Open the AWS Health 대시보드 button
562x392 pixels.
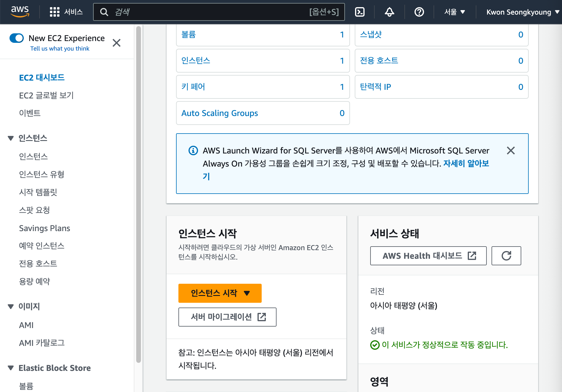428,256
